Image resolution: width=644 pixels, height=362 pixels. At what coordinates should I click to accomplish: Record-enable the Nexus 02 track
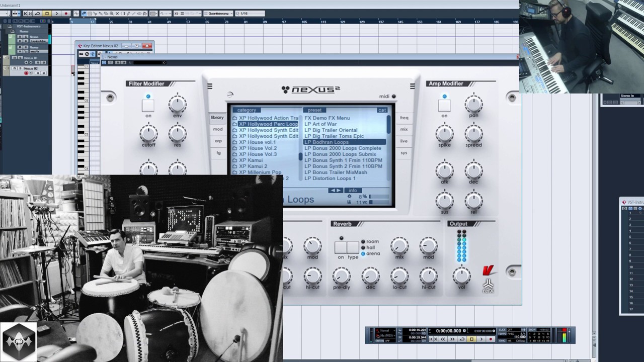26,73
